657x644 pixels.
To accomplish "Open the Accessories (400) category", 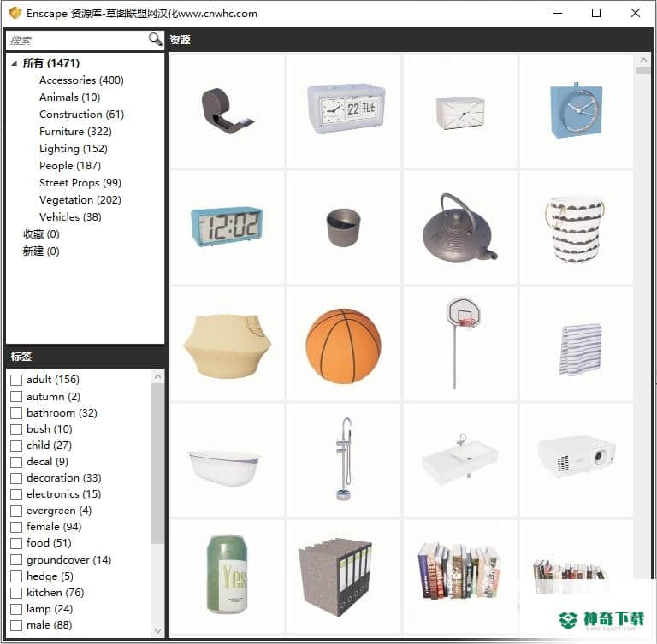I will [x=81, y=80].
